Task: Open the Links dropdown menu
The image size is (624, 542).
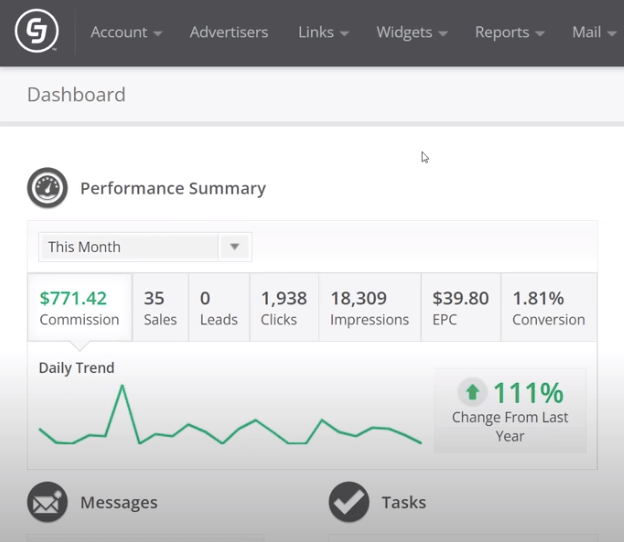Action: 324,32
